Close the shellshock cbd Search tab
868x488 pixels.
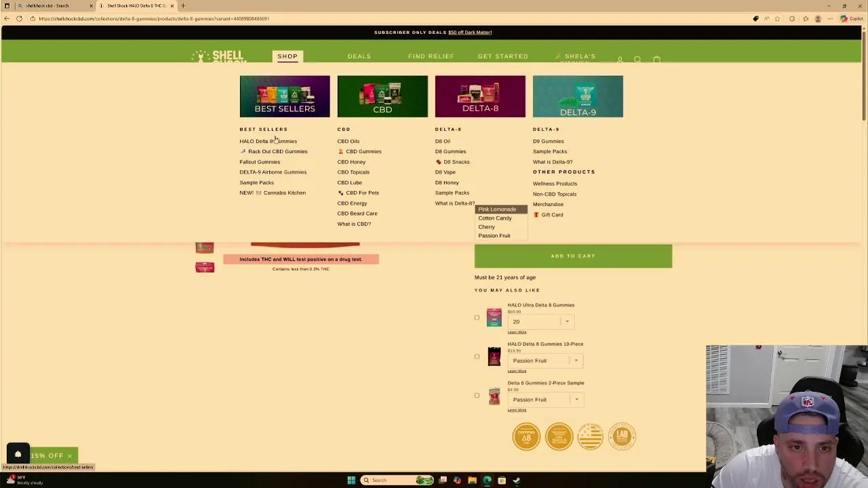click(x=91, y=5)
